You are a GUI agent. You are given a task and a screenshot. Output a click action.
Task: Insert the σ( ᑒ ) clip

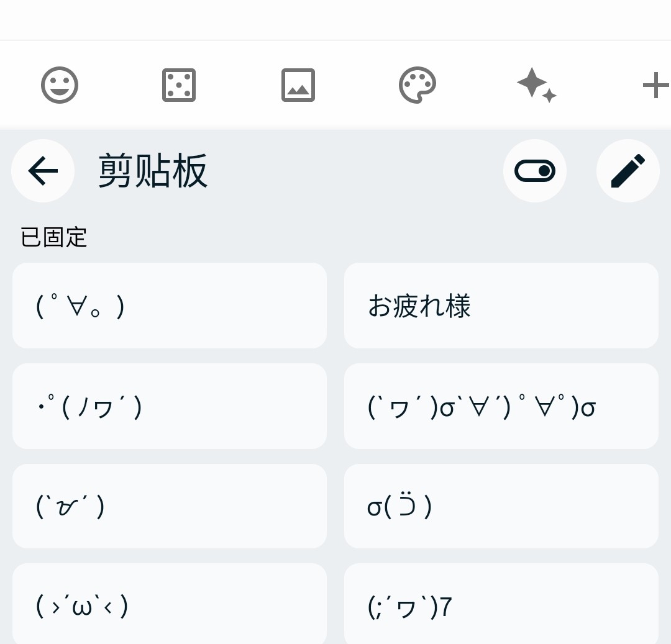point(501,506)
